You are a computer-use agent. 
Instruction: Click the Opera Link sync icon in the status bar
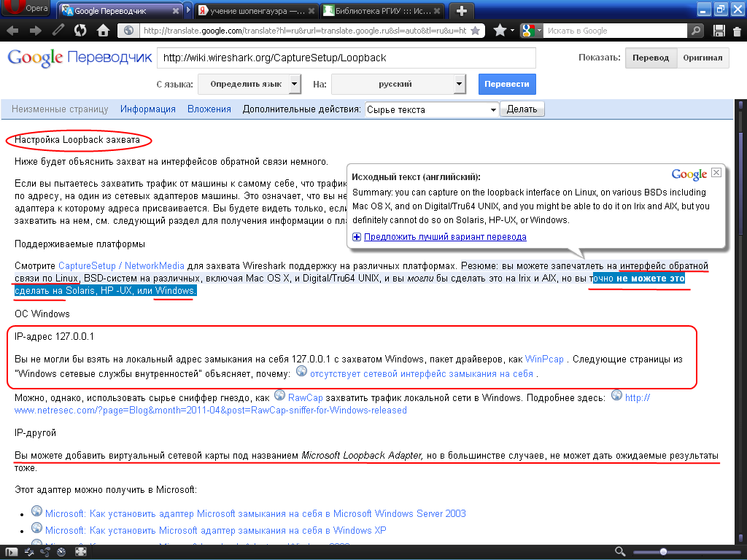click(29, 552)
